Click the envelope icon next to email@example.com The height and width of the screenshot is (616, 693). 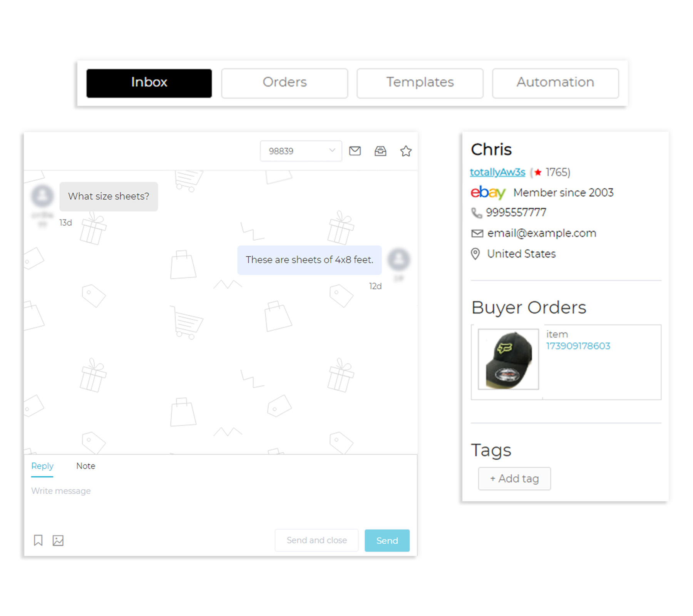[477, 233]
